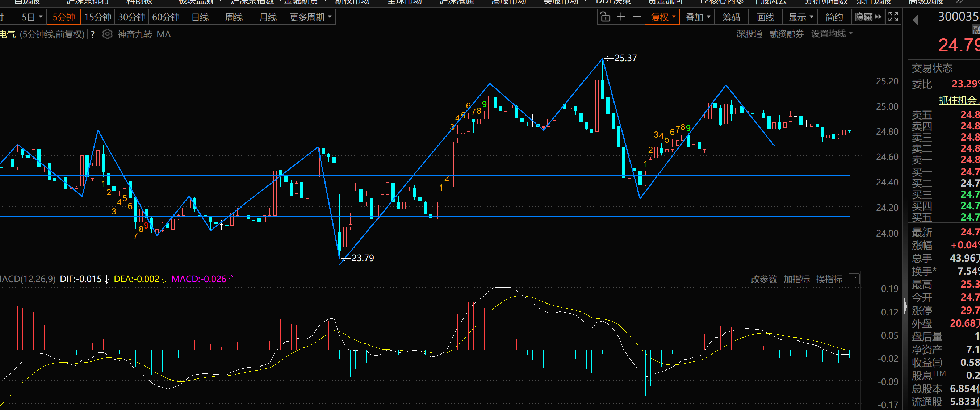Viewport: 980px width, 410px height.
Task: Switch to 15分钟 period tab
Action: (98, 17)
